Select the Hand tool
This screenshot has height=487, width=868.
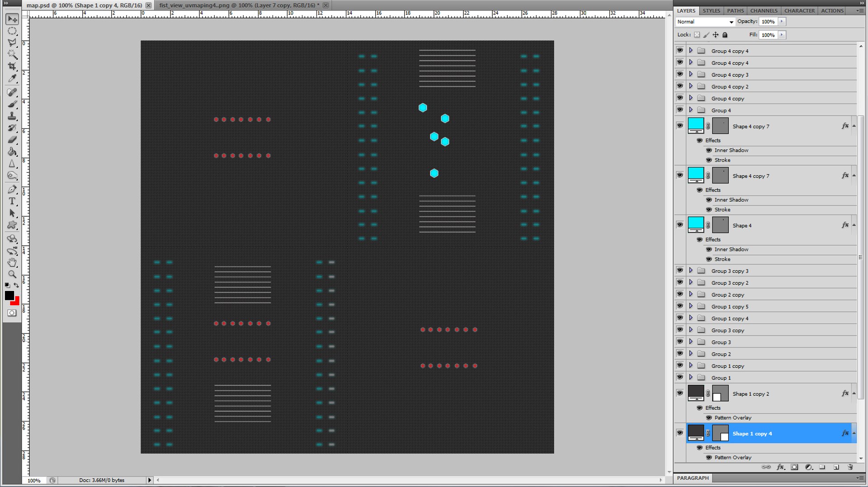pyautogui.click(x=12, y=262)
